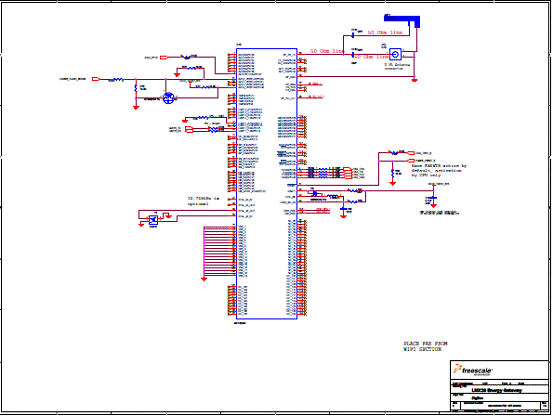
Task: Click the crystal oscillator symbol below 32.768kHz note
Action: (x=153, y=220)
